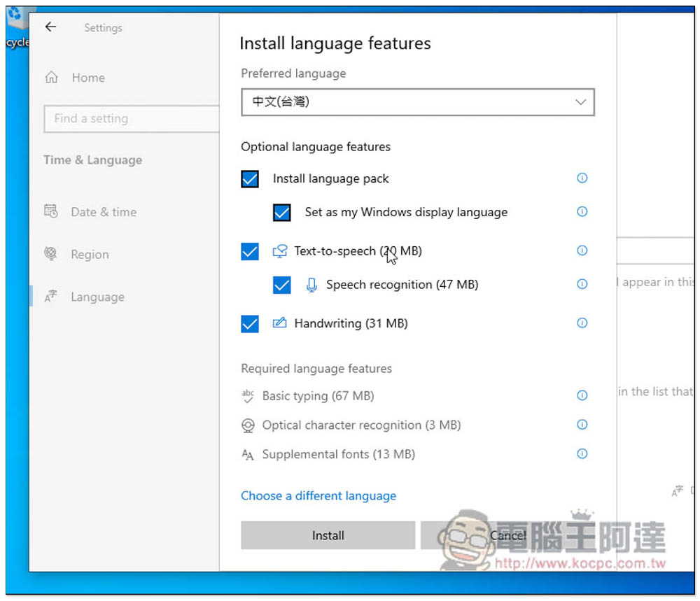This screenshot has height=601, width=700.
Task: Toggle the Handwriting checkbox
Action: click(x=250, y=323)
